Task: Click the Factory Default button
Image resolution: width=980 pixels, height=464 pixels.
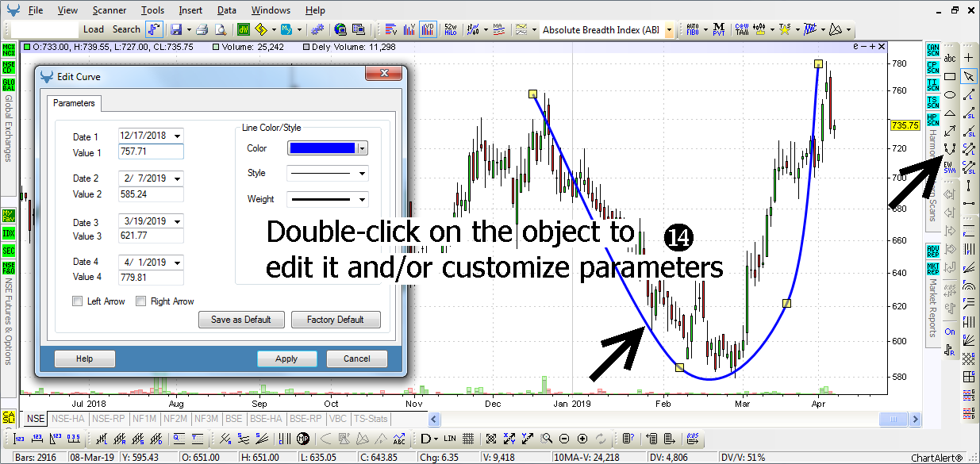Action: pyautogui.click(x=334, y=320)
